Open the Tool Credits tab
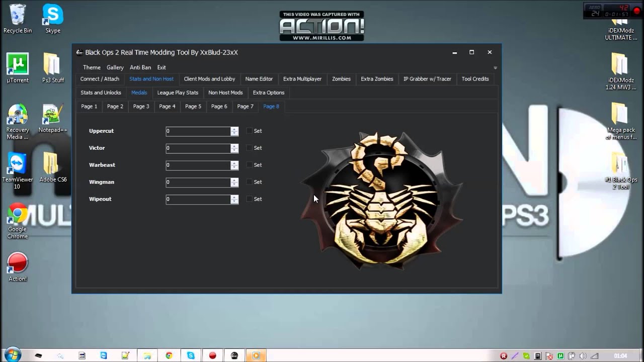The height and width of the screenshot is (362, 644). (x=475, y=79)
